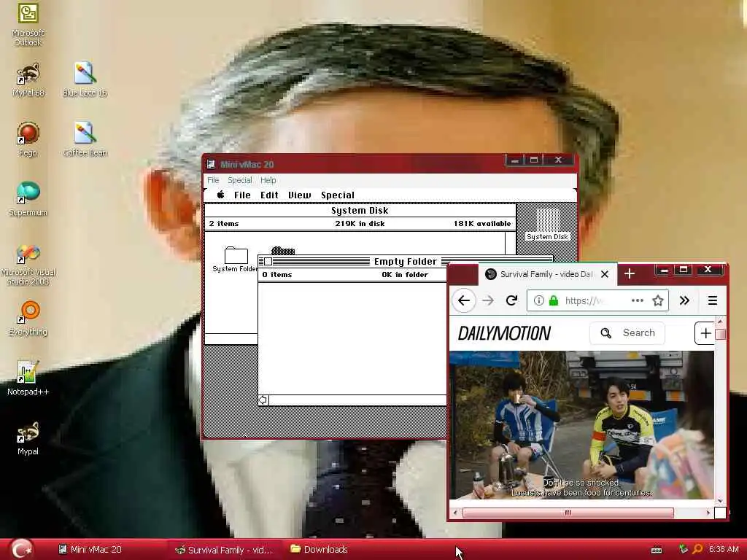Open the Mini vMac Help menu
Screen dimensions: 747x560
click(268, 181)
